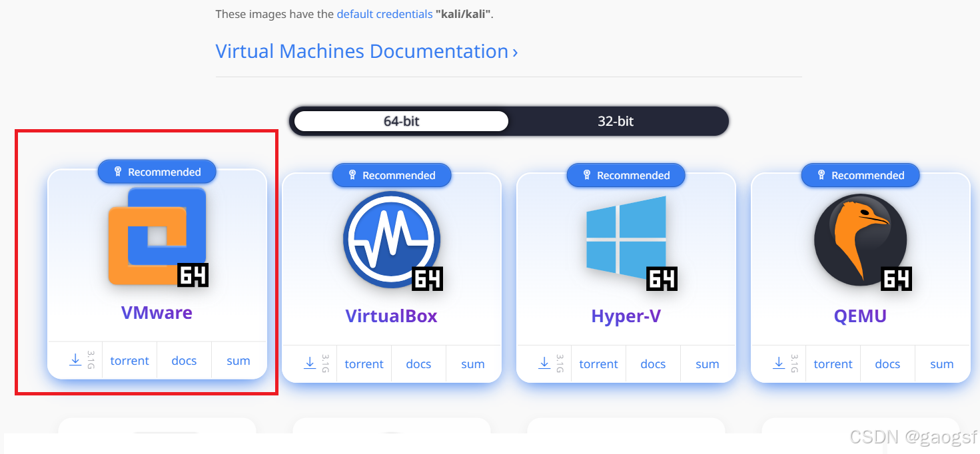Click the VMware title text
This screenshot has width=980, height=454.
pyautogui.click(x=157, y=312)
